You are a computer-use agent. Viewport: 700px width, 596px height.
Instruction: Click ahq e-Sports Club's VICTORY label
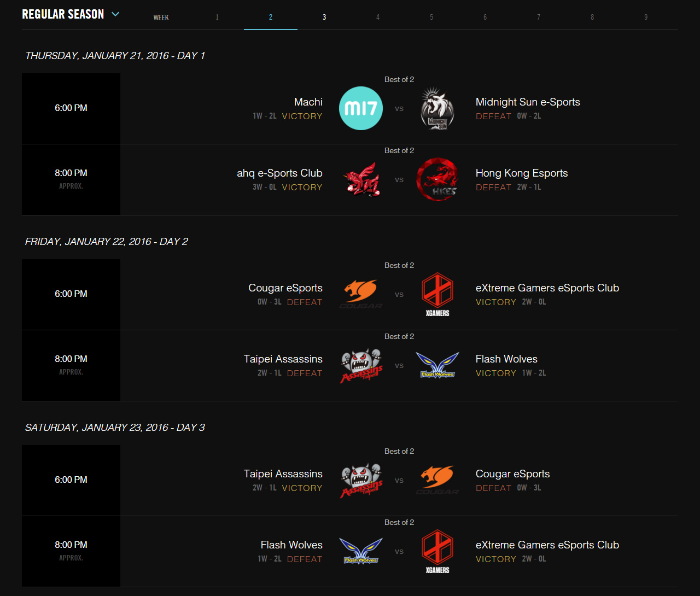[302, 188]
